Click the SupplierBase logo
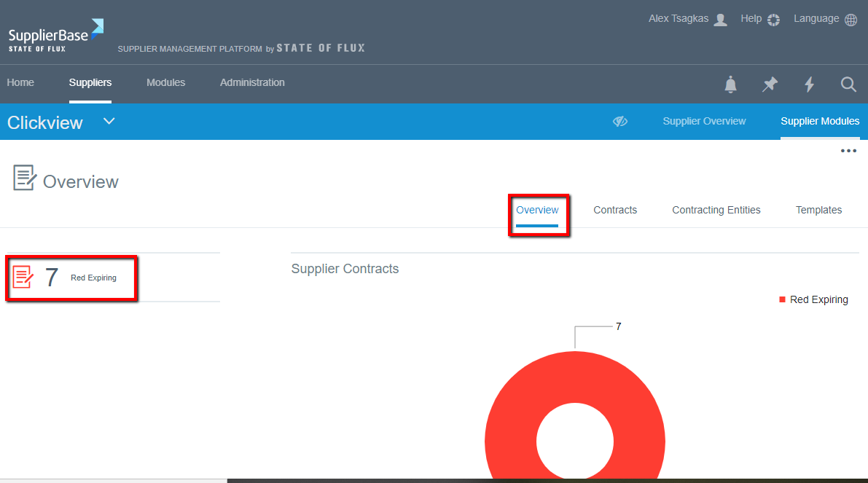The image size is (868, 483). pyautogui.click(x=55, y=36)
